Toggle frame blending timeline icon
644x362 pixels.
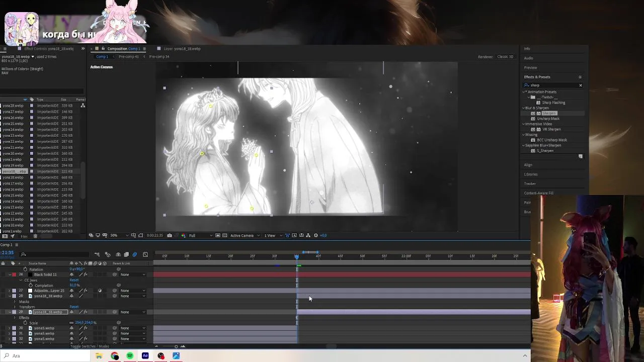pos(126,255)
